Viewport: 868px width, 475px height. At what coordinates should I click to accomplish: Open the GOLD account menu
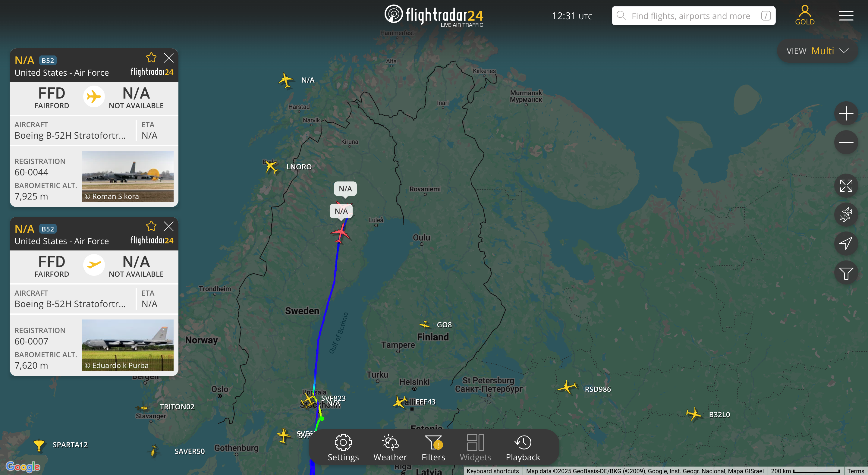805,15
